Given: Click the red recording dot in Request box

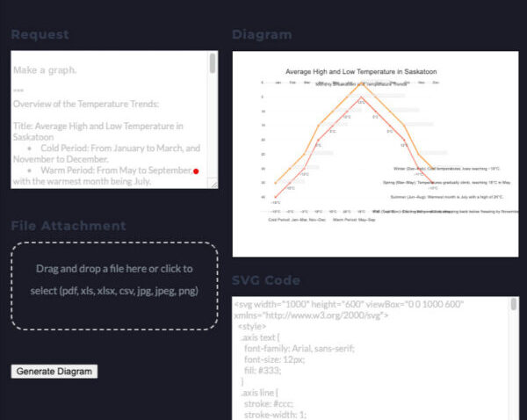Looking at the screenshot, I should [x=196, y=171].
